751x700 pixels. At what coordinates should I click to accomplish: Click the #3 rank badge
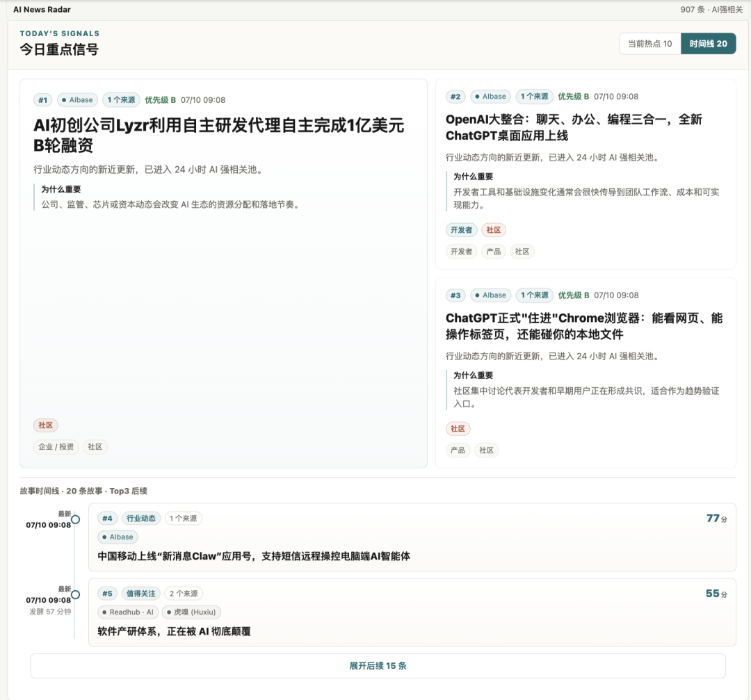coord(455,295)
